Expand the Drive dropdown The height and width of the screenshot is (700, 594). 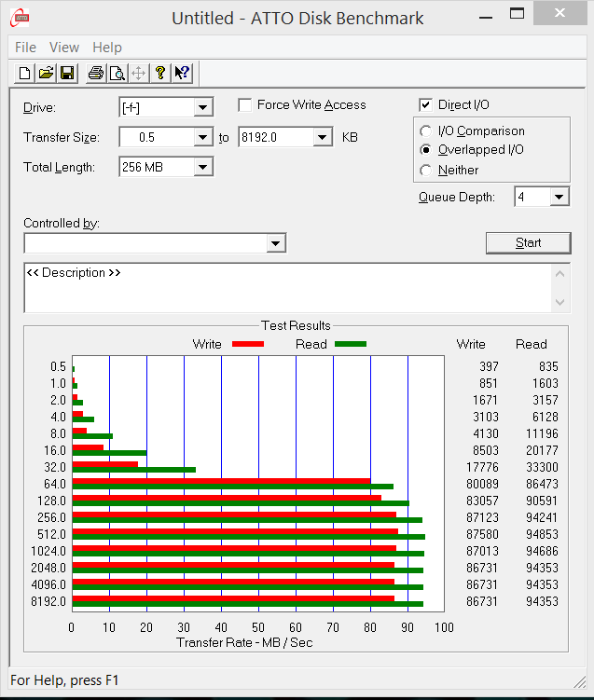202,108
